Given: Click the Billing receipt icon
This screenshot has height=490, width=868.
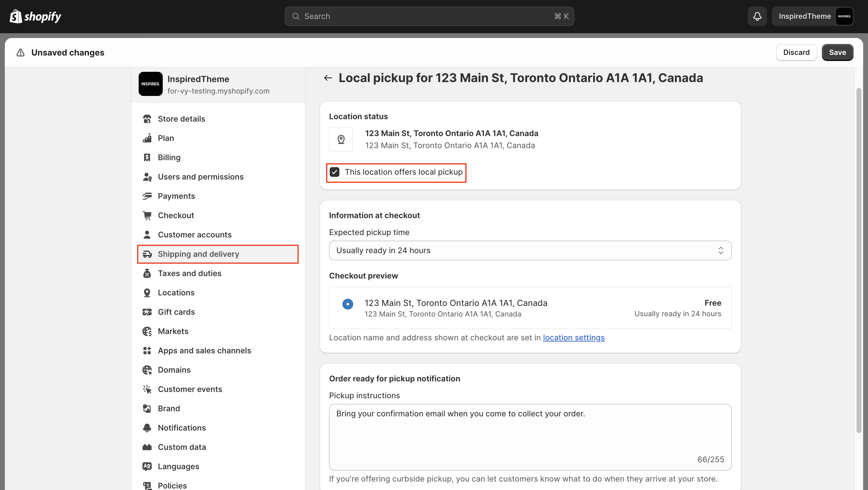Looking at the screenshot, I should [147, 157].
